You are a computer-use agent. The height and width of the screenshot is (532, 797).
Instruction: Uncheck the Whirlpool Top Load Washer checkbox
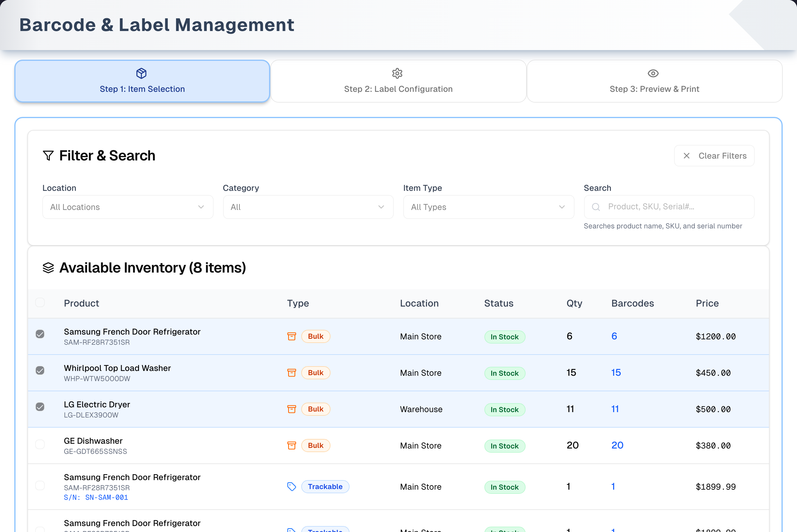tap(40, 370)
